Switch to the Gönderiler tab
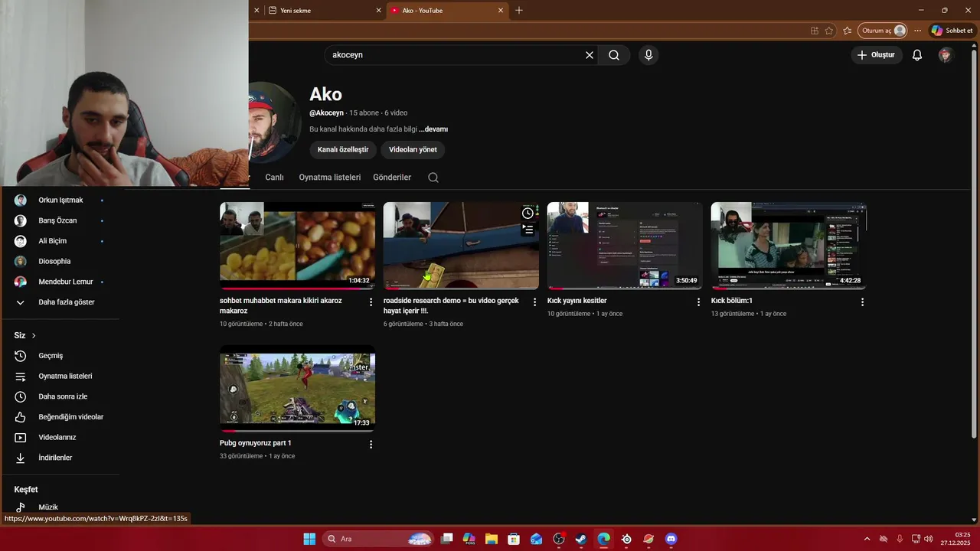 (392, 178)
